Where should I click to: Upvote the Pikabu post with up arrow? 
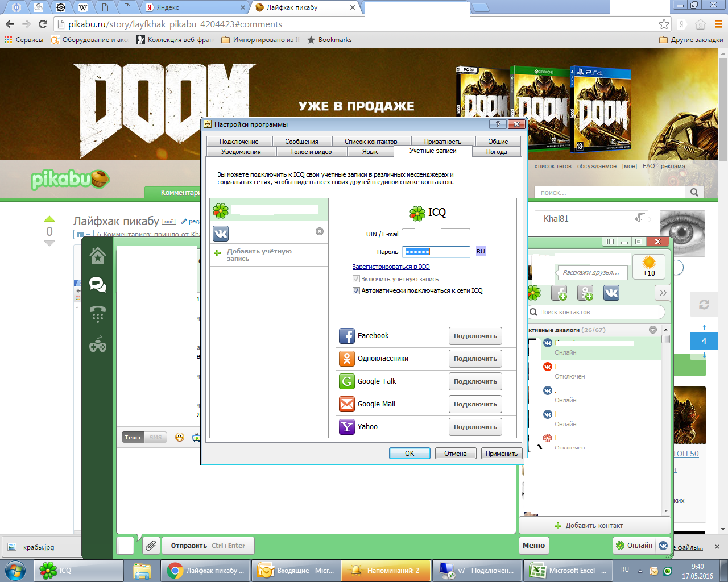[x=49, y=219]
